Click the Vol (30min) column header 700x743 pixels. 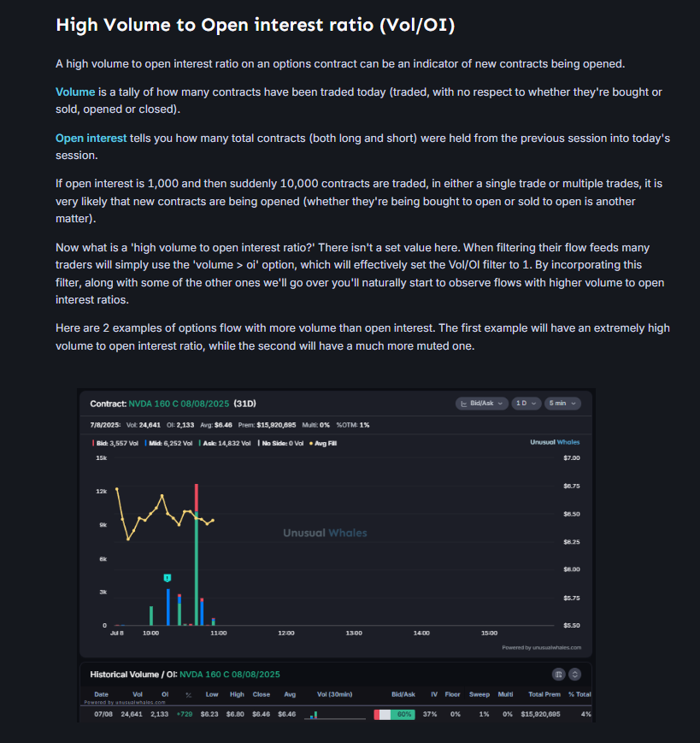334,694
